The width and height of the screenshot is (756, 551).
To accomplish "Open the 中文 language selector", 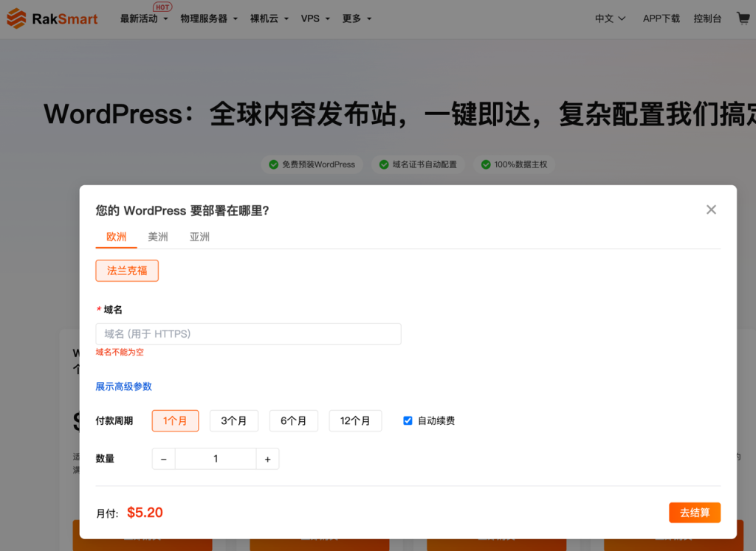I will (610, 18).
